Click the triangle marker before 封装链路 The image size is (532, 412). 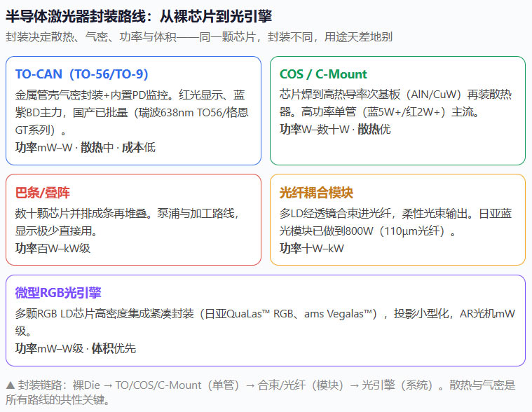pyautogui.click(x=11, y=385)
